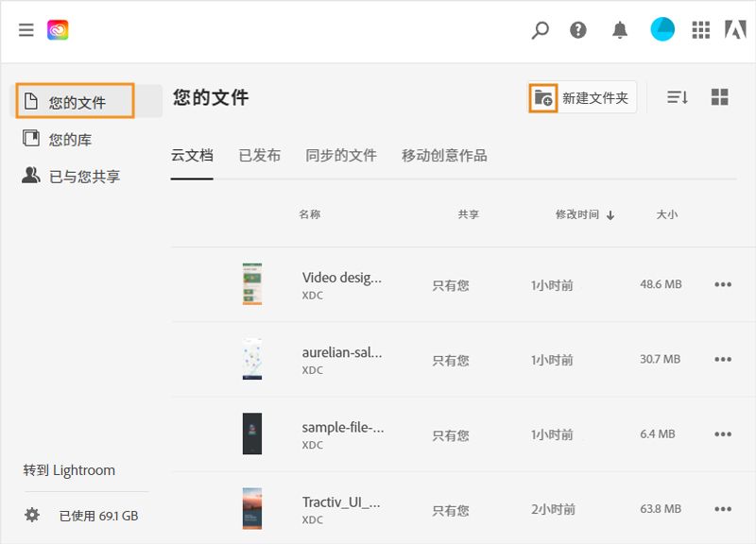The height and width of the screenshot is (544, 756).
Task: Open the settings gear icon
Action: tap(32, 514)
